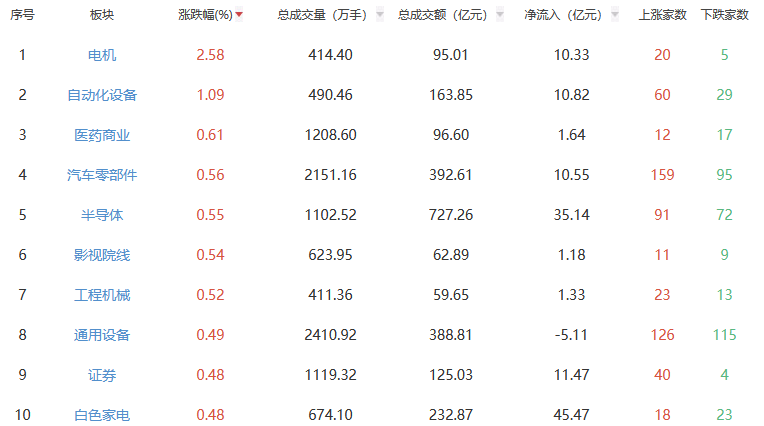Open the 工程机械 sector link

[102, 295]
